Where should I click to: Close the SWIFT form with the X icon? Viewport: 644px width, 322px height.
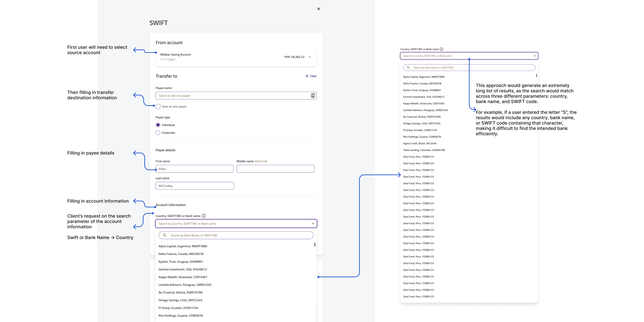(319, 9)
